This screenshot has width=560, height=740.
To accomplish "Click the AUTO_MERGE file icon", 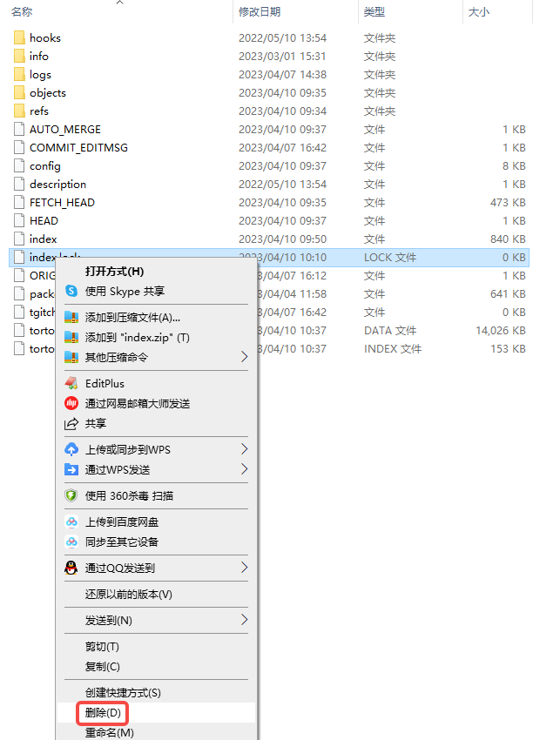I will [19, 130].
